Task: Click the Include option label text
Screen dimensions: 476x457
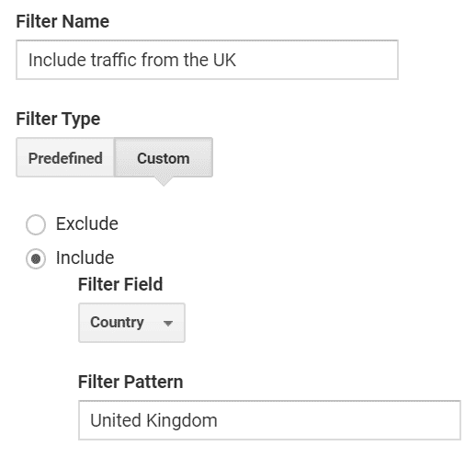Action: point(85,257)
